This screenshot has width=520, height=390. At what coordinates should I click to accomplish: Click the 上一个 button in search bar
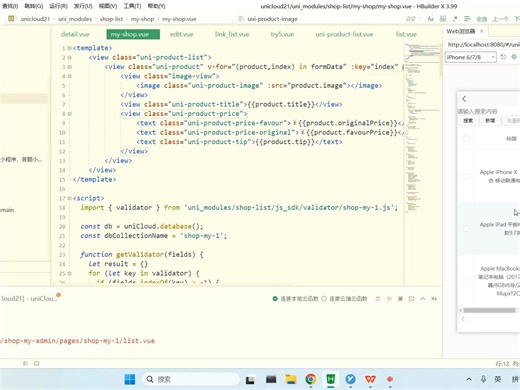click(500, 19)
